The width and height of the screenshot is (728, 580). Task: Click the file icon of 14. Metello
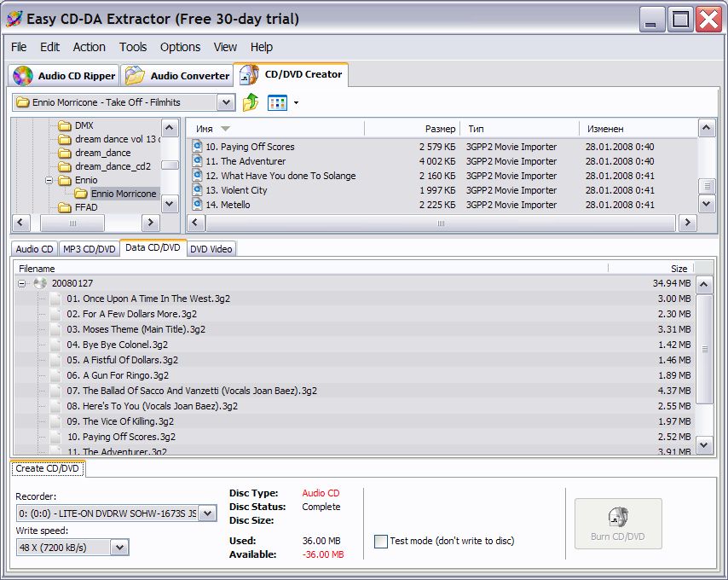197,205
